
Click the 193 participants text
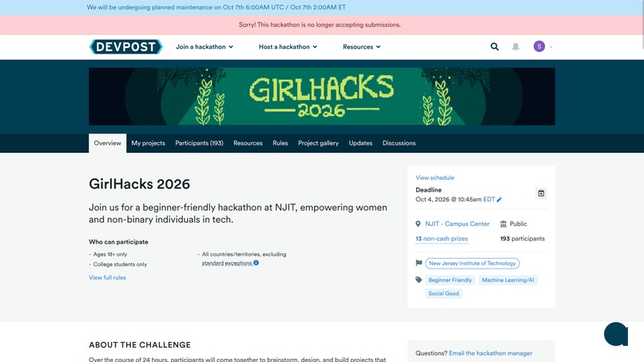(x=523, y=239)
